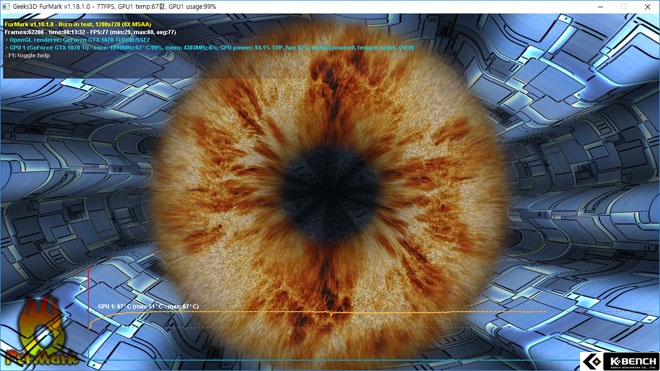Screen dimensions: 660x371
Task: Click the GPU 1 temperature graph label
Action: click(148, 306)
